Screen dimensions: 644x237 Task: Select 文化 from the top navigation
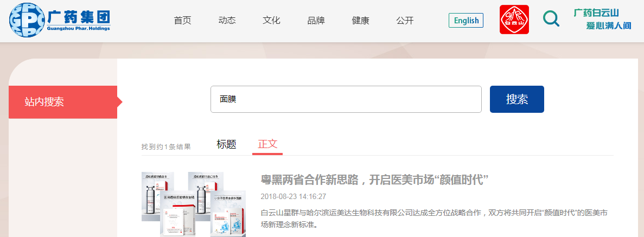tap(271, 21)
